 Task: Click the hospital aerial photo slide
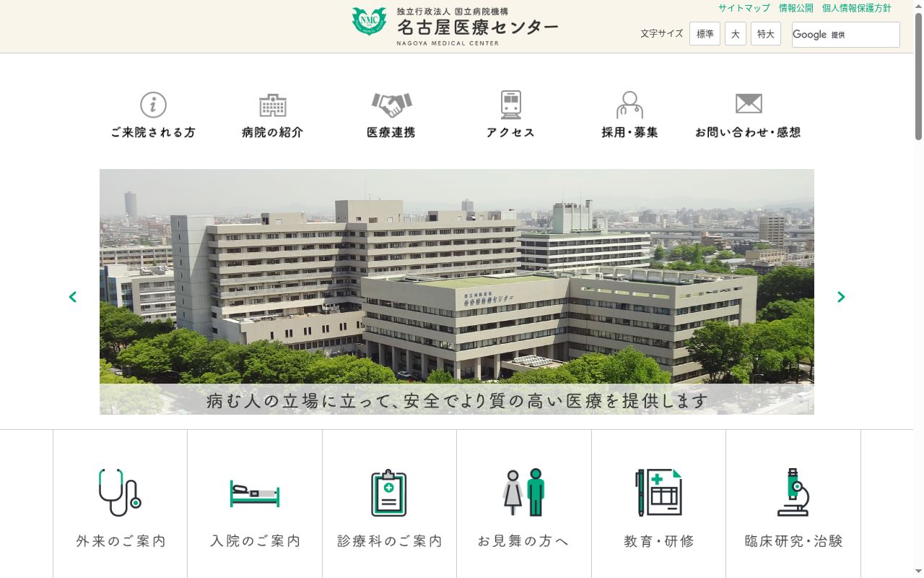[457, 292]
